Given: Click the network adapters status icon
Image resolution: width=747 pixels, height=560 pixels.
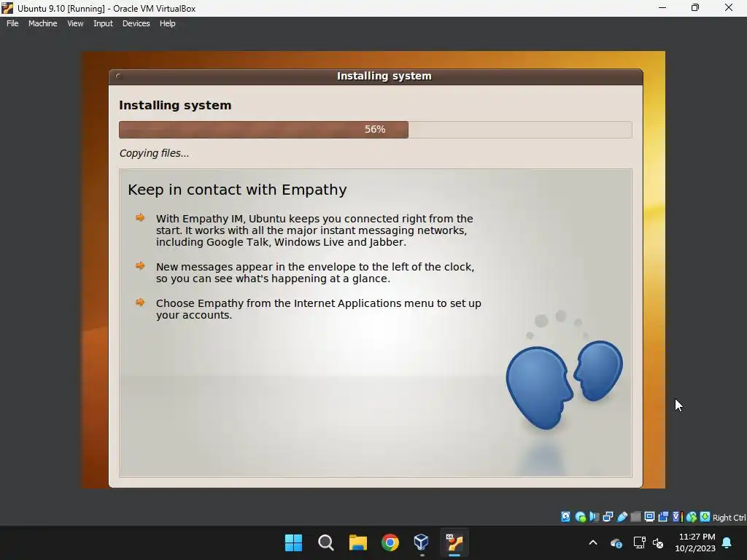Looking at the screenshot, I should [608, 517].
